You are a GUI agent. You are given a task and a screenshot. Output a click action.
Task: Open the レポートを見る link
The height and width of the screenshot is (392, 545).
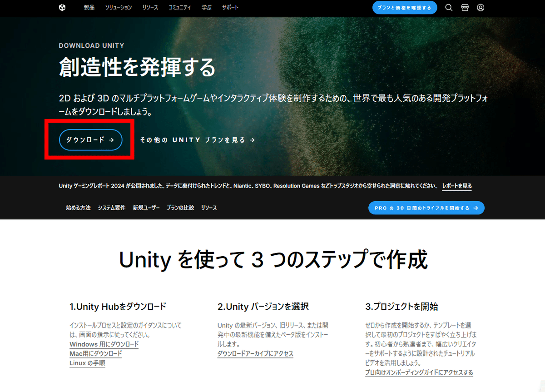[x=457, y=186]
